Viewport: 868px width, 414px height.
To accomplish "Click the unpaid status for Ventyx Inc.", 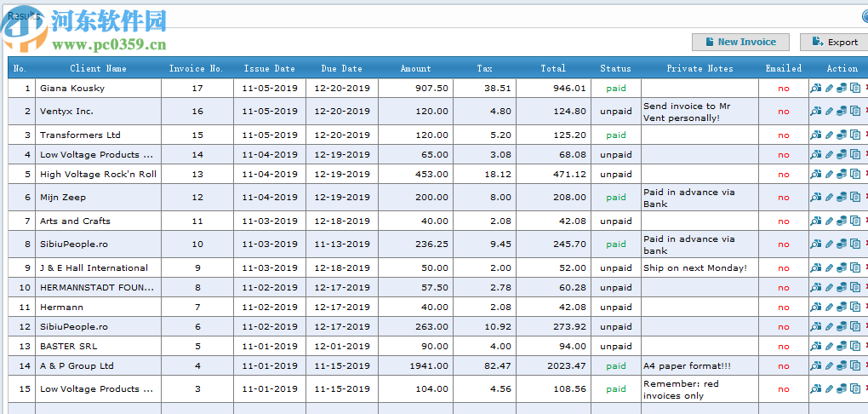I will (616, 112).
